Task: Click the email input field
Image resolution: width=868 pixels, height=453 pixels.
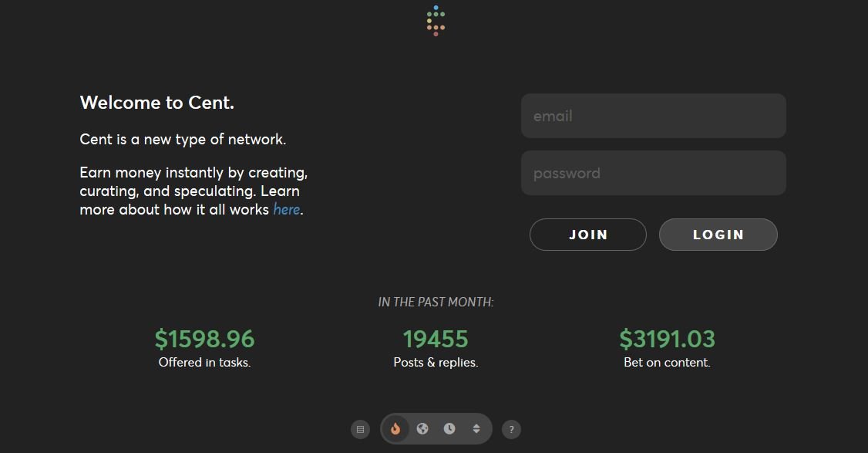Action: coord(653,117)
